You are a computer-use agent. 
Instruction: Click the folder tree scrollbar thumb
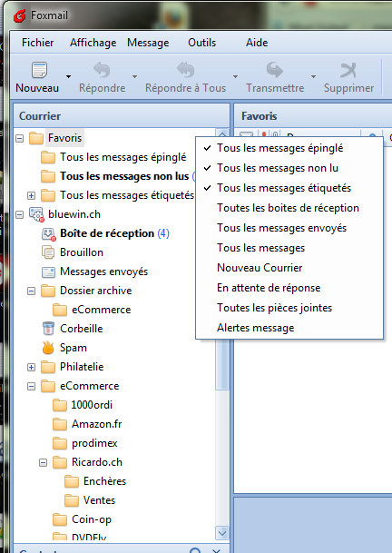222,363
